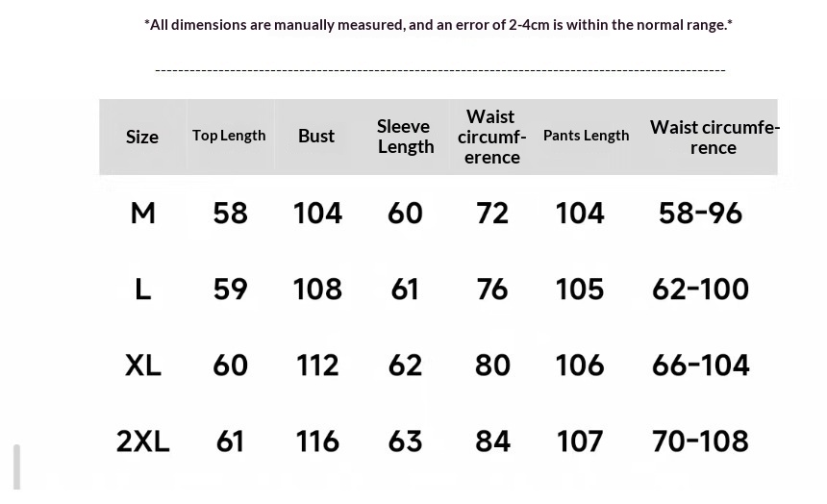827x504 pixels.
Task: Click waist range 62-100 for size L
Action: click(700, 289)
